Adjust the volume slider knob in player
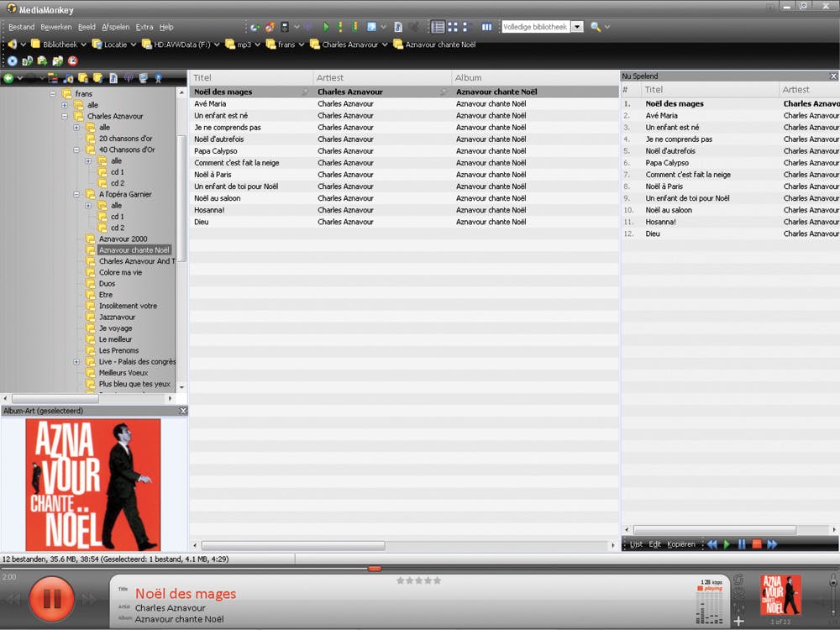The image size is (840, 630). [833, 581]
